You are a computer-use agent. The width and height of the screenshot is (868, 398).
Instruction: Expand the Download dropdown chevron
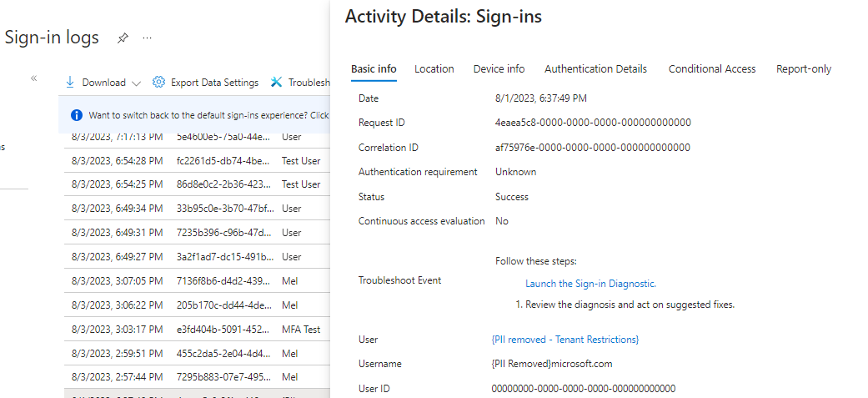137,83
